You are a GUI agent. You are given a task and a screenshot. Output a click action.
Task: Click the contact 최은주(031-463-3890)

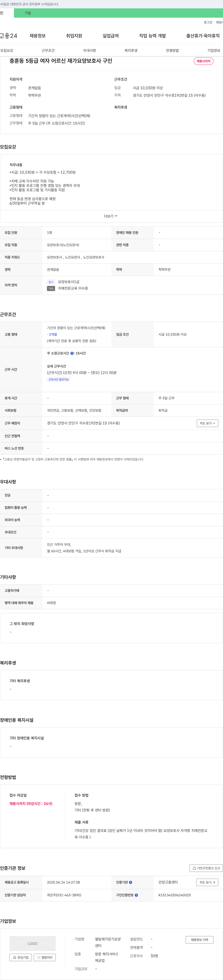[64, 895]
